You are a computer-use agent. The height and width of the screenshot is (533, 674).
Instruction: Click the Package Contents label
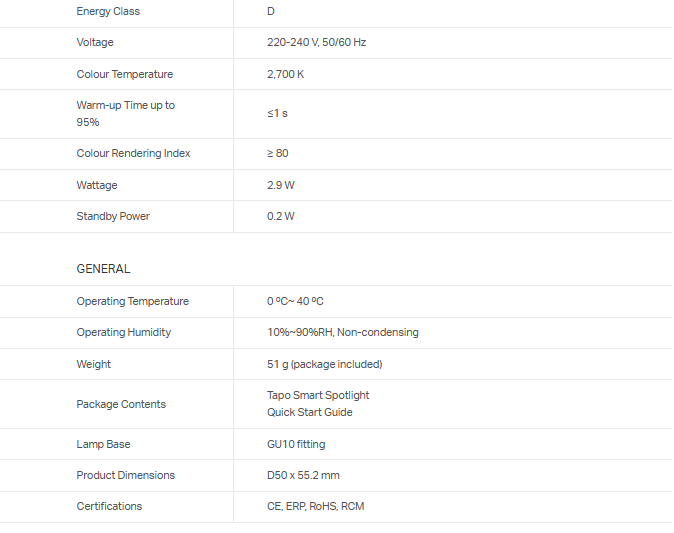[x=121, y=405]
